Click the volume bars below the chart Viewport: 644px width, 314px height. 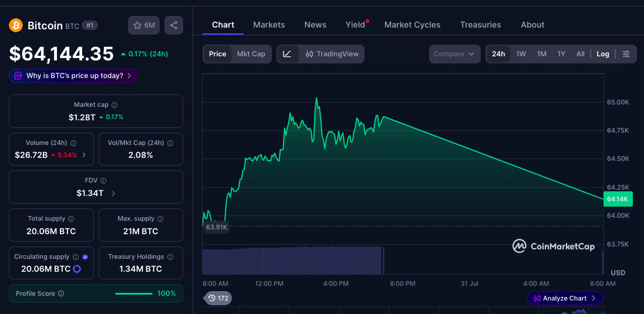pyautogui.click(x=294, y=261)
